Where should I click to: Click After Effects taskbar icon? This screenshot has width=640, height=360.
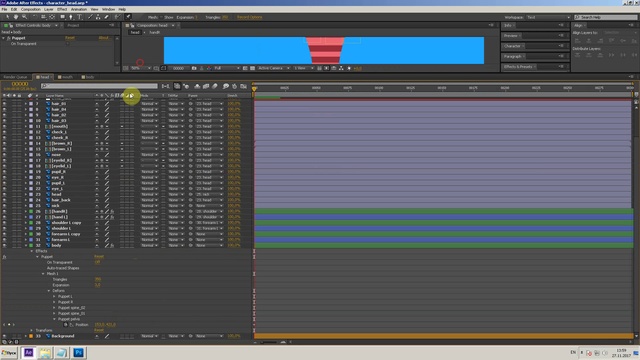point(28,353)
